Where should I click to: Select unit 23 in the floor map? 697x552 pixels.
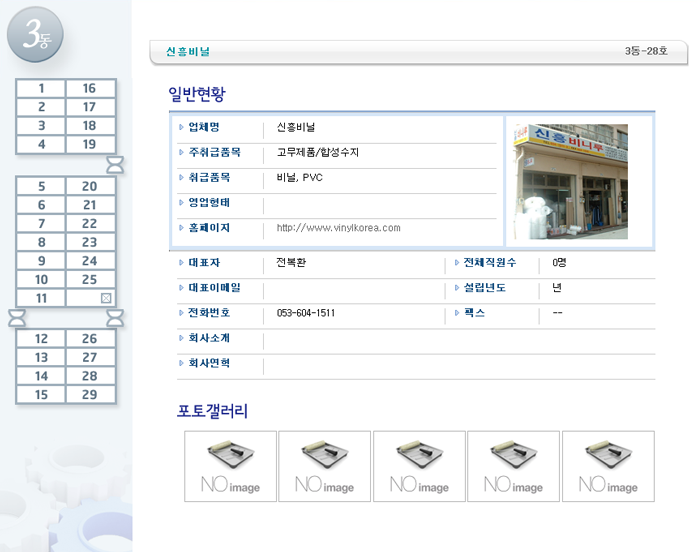click(x=90, y=242)
